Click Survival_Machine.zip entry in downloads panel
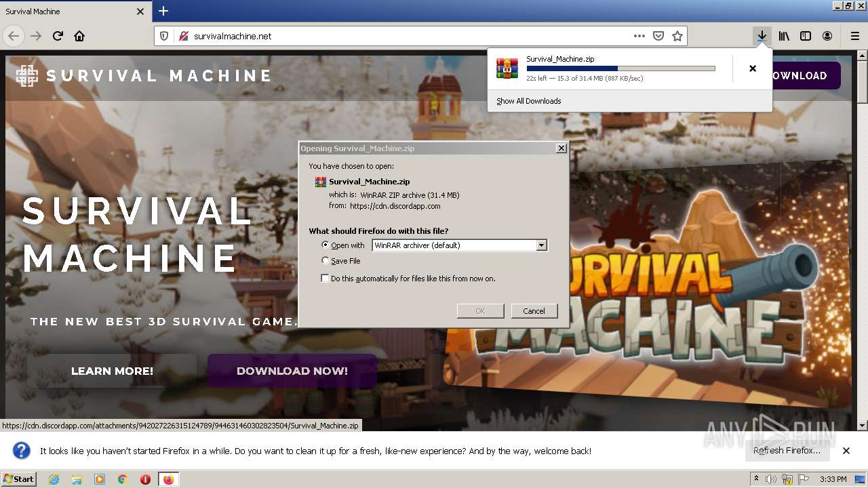This screenshot has height=488, width=868. click(x=610, y=68)
